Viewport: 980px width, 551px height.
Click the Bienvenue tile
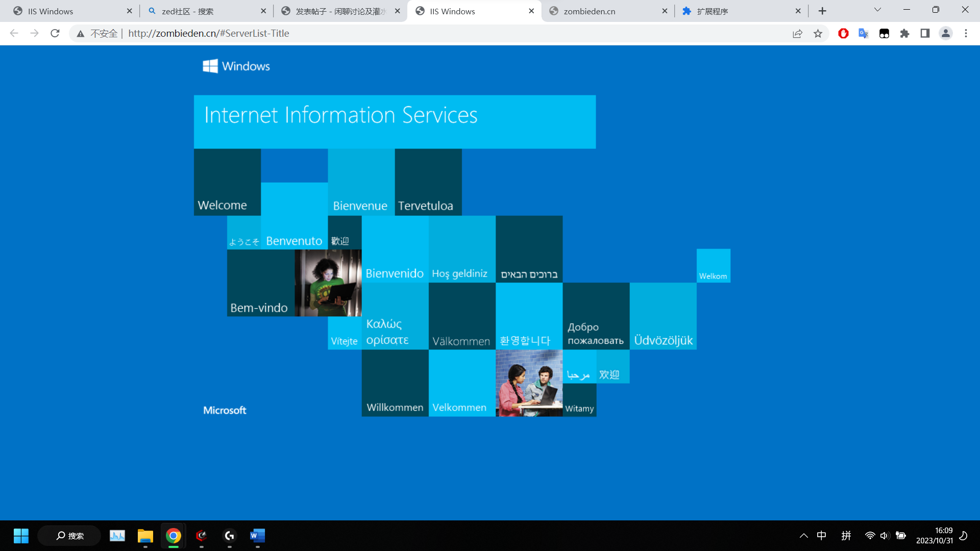361,182
